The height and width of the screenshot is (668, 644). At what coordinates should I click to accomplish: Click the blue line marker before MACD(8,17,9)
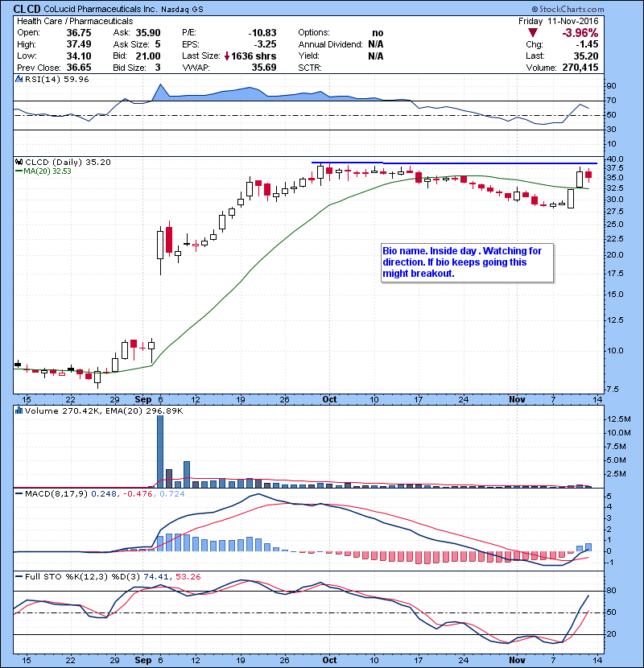pos(19,494)
